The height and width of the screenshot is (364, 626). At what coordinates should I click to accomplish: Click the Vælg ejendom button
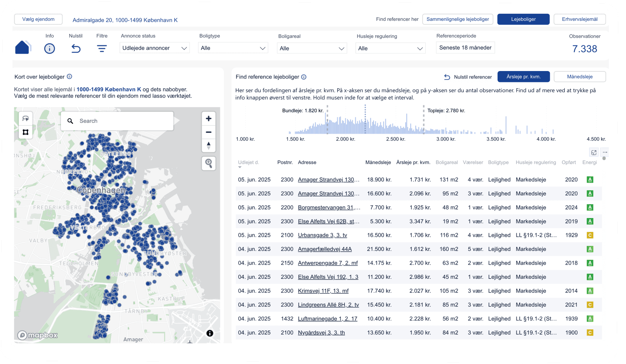click(38, 19)
